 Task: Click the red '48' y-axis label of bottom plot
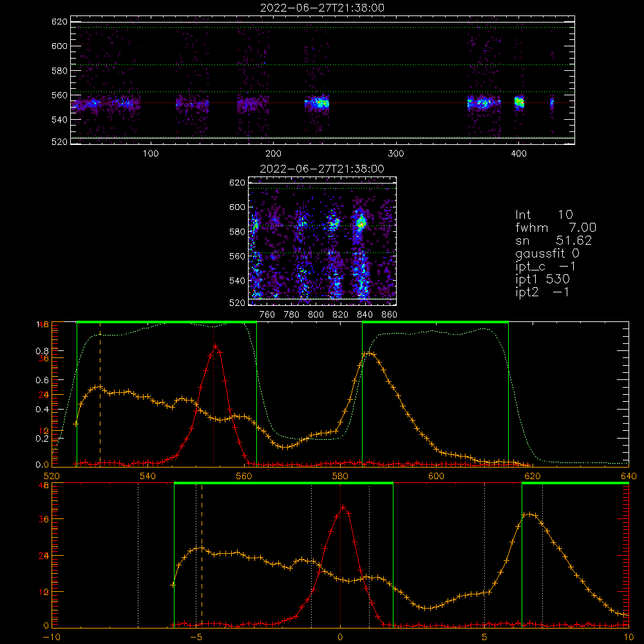click(x=44, y=485)
